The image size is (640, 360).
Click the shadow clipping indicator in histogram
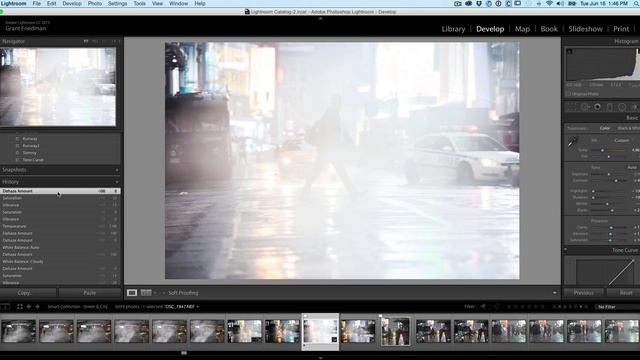pyautogui.click(x=569, y=51)
